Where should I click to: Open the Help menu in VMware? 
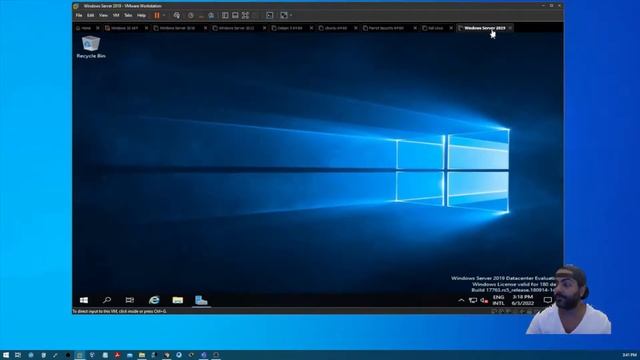[141, 16]
